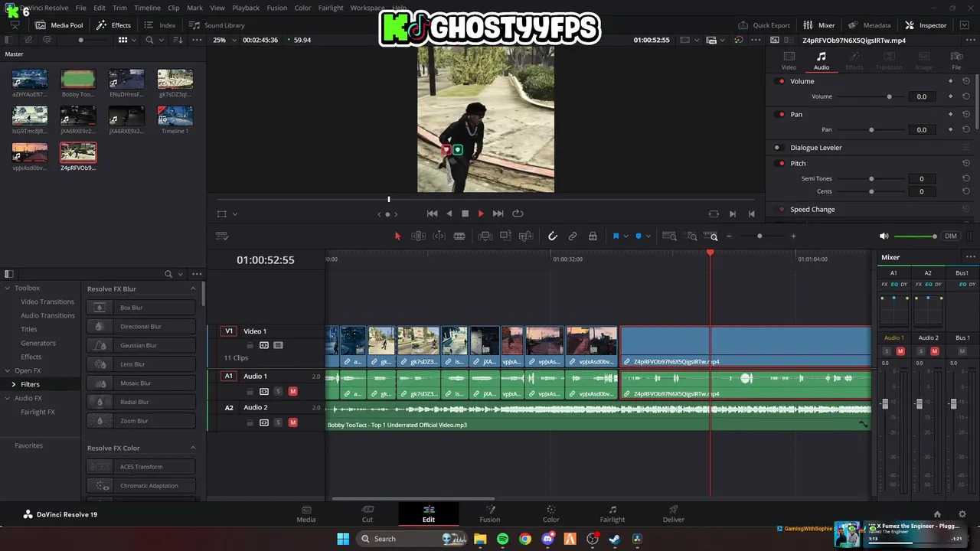Disable the Video 1 track
980x551 pixels.
coord(278,345)
